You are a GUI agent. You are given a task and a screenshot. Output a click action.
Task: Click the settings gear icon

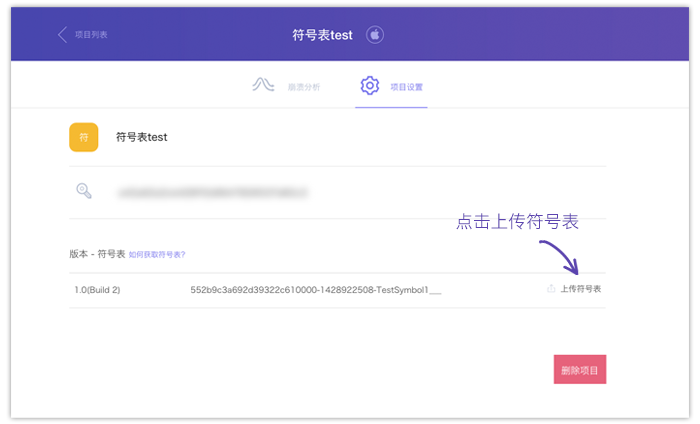(x=370, y=85)
